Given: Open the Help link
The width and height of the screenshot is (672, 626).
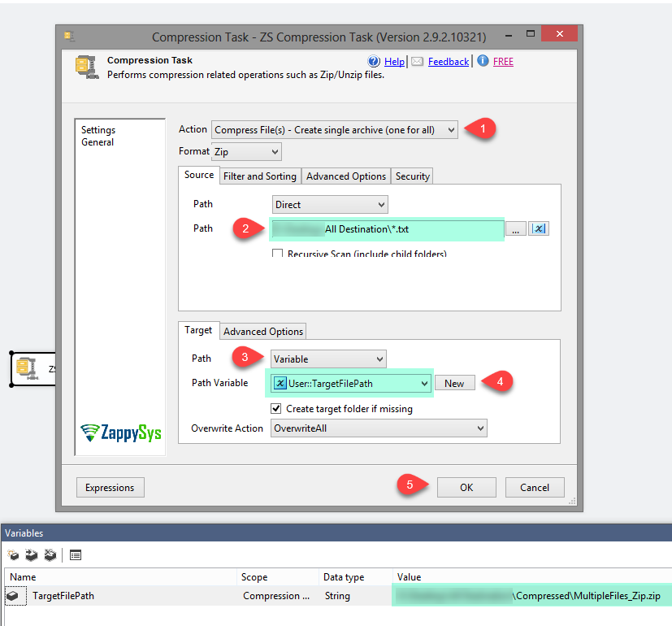Looking at the screenshot, I should coord(394,62).
